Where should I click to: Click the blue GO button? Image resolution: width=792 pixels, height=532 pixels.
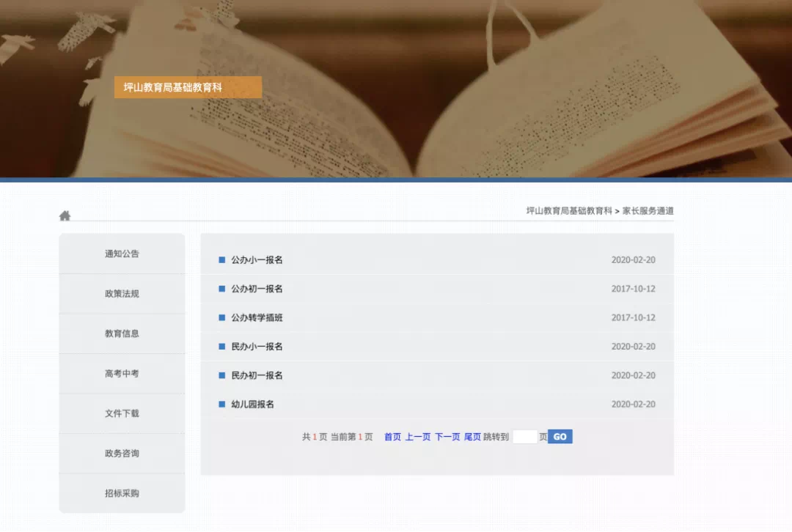click(560, 437)
